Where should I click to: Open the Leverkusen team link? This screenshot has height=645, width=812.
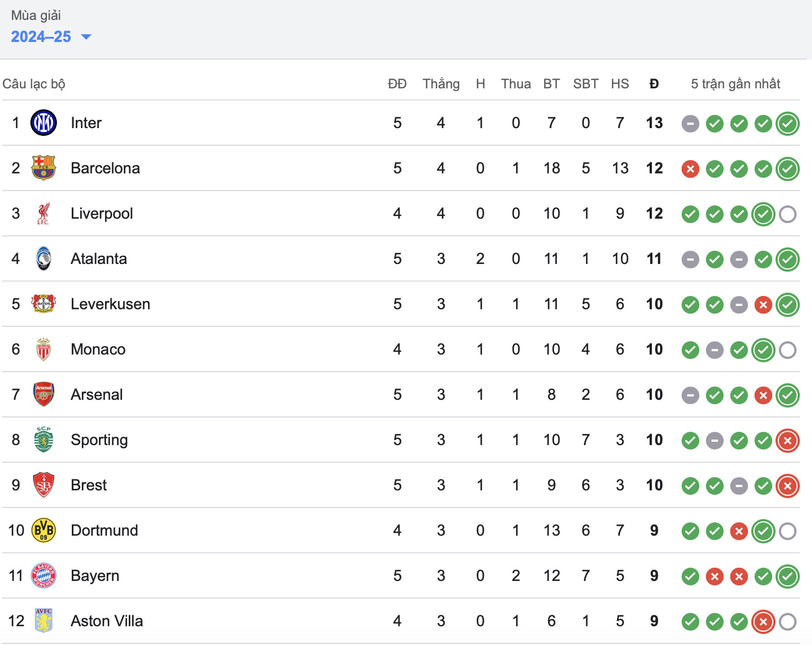110,304
